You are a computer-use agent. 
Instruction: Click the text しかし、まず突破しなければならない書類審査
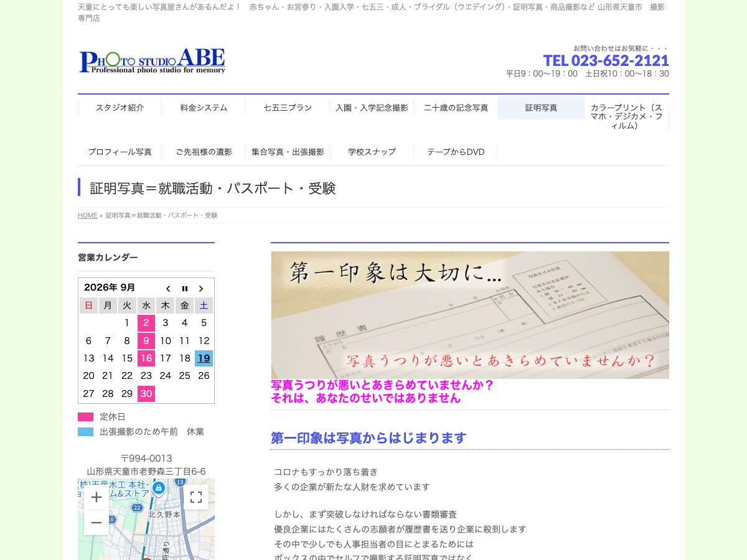tap(365, 515)
